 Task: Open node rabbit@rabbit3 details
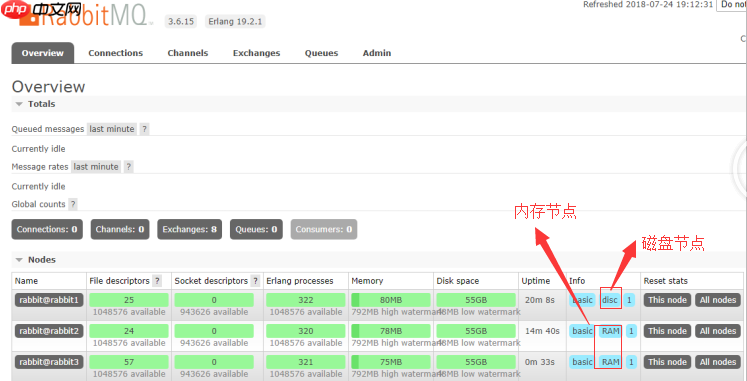click(x=50, y=362)
